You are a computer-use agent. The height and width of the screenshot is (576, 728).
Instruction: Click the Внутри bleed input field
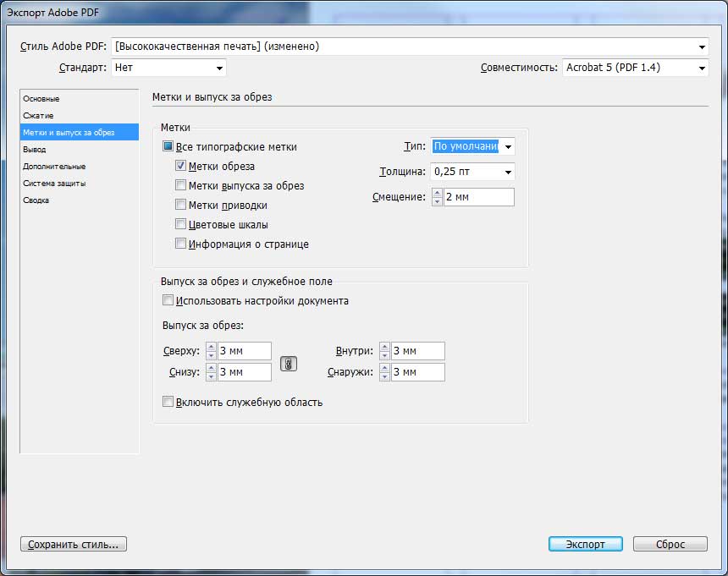418,351
